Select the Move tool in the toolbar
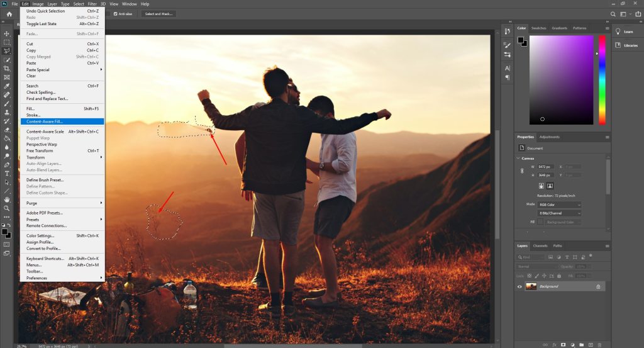This screenshot has width=644, height=348. click(7, 33)
